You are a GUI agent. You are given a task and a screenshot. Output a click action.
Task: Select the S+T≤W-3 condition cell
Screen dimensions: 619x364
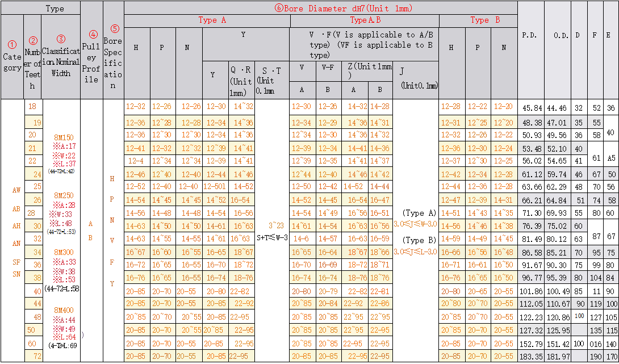(271, 239)
